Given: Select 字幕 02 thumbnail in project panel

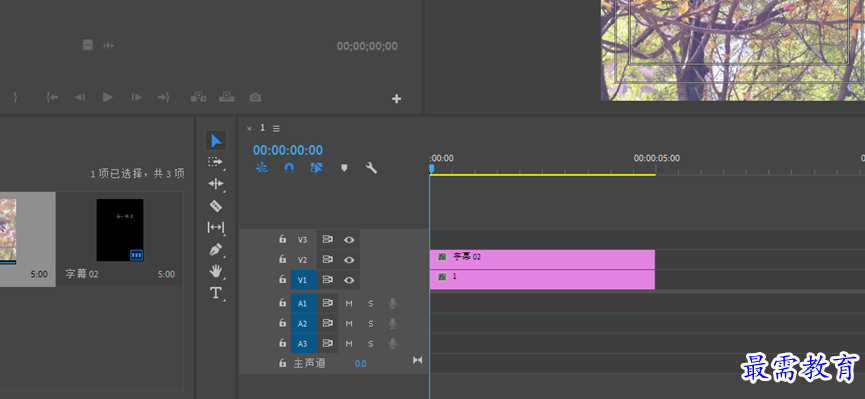Looking at the screenshot, I should coord(120,230).
